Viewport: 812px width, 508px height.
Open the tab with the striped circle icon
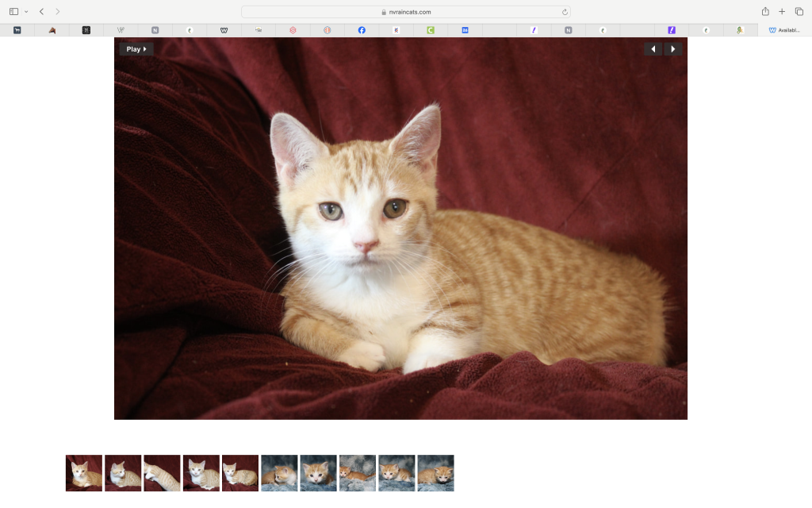pos(327,30)
